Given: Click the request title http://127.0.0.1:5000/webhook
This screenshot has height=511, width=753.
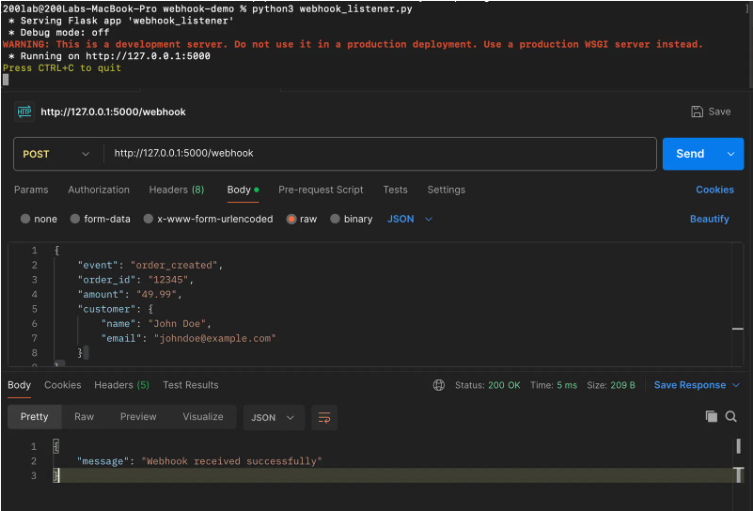Looking at the screenshot, I should click(x=113, y=112).
